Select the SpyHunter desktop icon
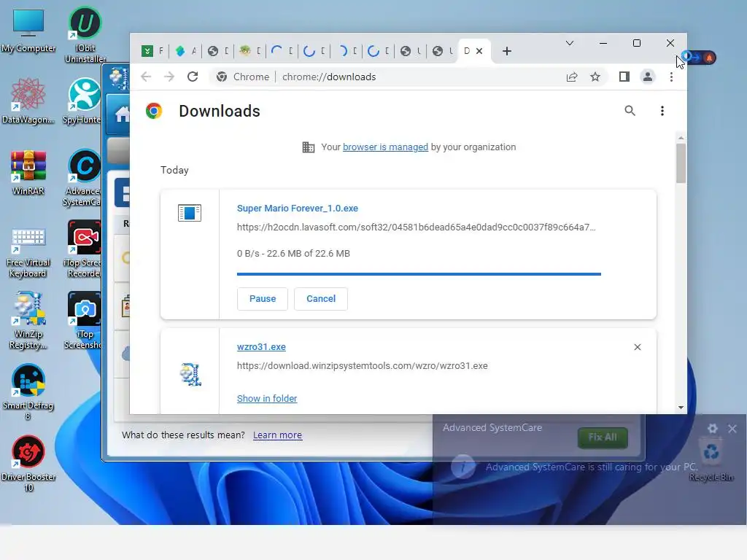747x560 pixels. click(x=83, y=101)
